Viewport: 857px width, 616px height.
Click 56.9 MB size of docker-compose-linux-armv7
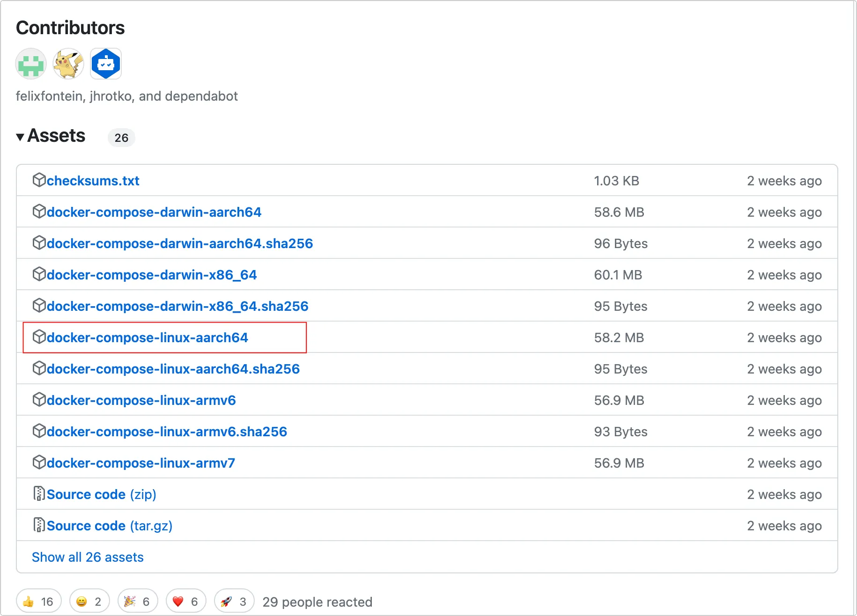tap(619, 463)
